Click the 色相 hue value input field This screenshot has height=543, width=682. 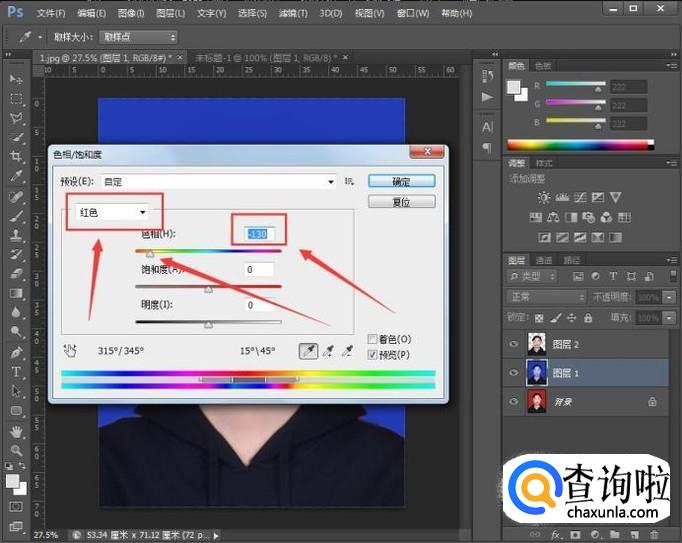(x=261, y=234)
